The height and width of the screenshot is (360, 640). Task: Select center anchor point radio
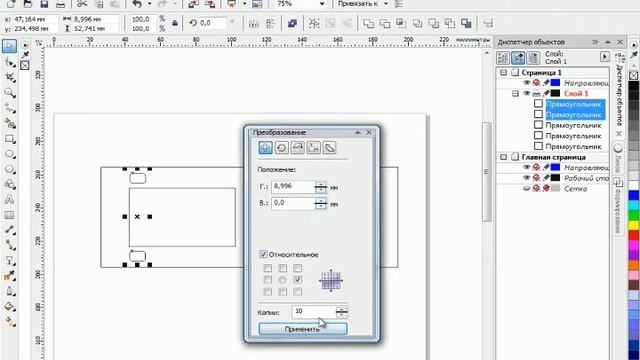282,280
